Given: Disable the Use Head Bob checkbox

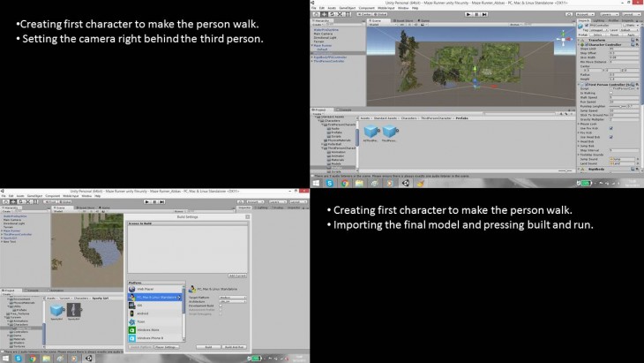Looking at the screenshot, I should pos(610,138).
